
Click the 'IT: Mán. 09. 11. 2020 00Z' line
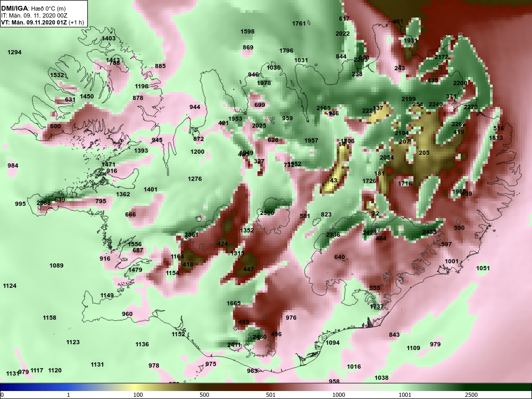click(x=34, y=15)
